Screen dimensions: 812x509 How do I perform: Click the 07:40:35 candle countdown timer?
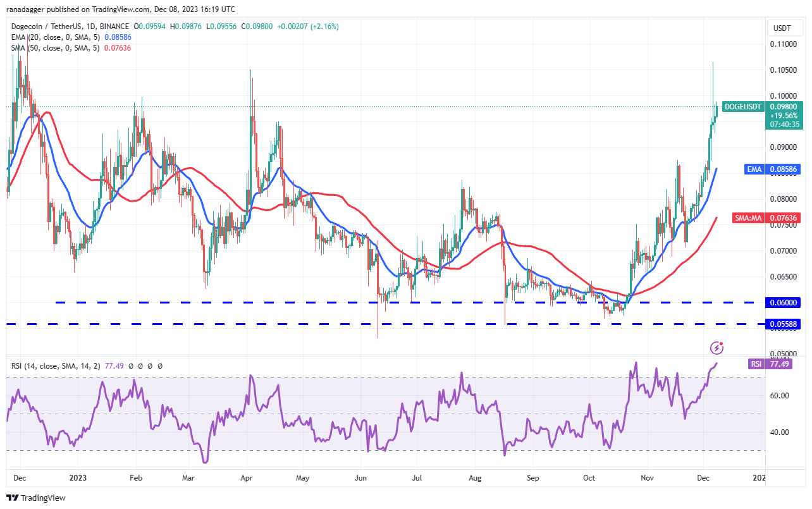tap(784, 125)
